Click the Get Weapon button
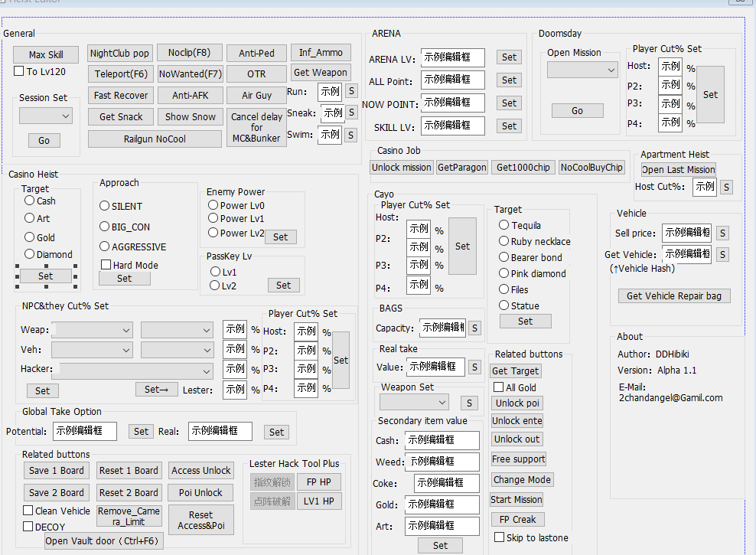756x555 pixels. 321,73
